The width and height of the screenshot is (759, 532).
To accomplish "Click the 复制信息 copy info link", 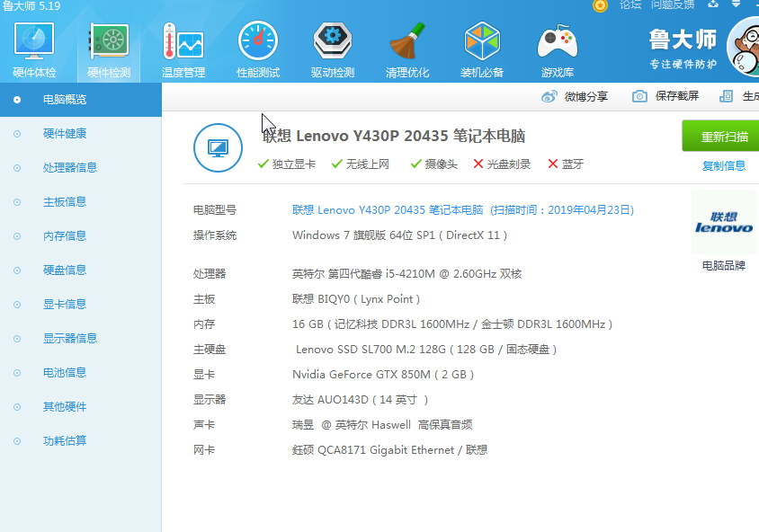I will pos(724,166).
